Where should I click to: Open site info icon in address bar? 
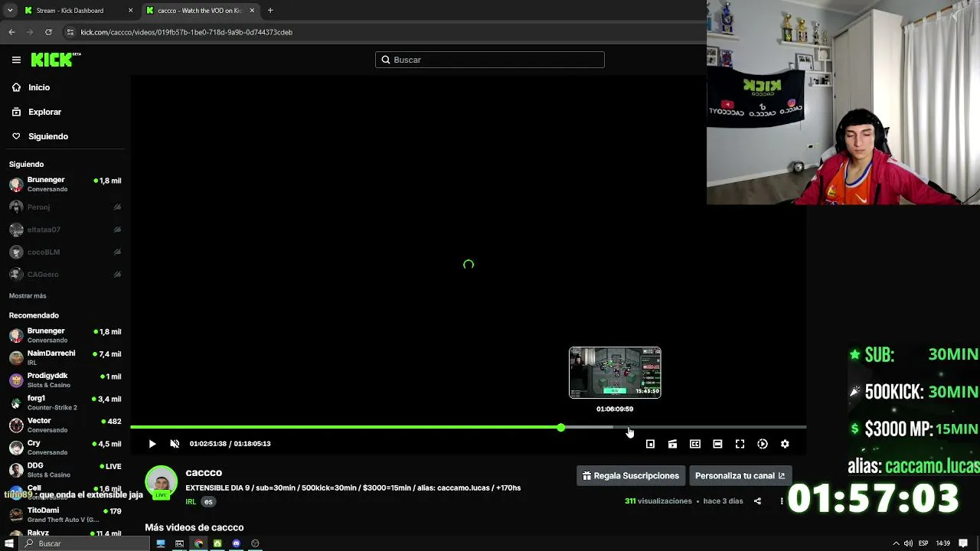tap(70, 32)
